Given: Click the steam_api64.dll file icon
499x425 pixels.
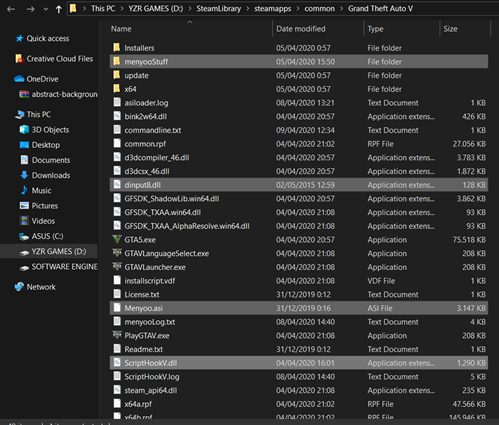Looking at the screenshot, I should coord(117,390).
